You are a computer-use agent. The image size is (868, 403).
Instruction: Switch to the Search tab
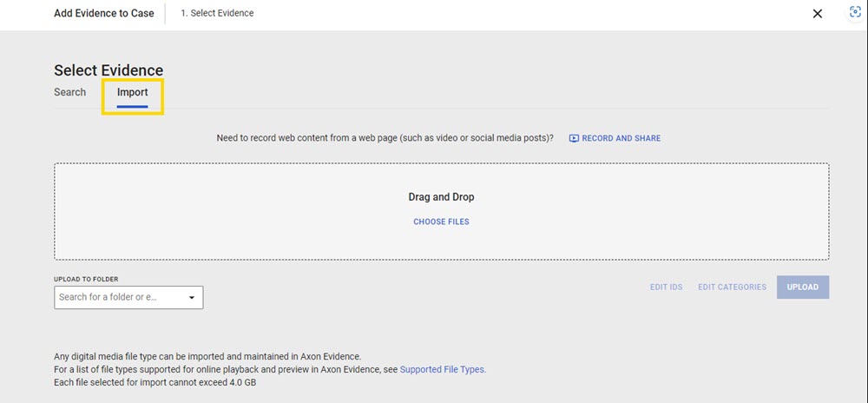pyautogui.click(x=70, y=92)
